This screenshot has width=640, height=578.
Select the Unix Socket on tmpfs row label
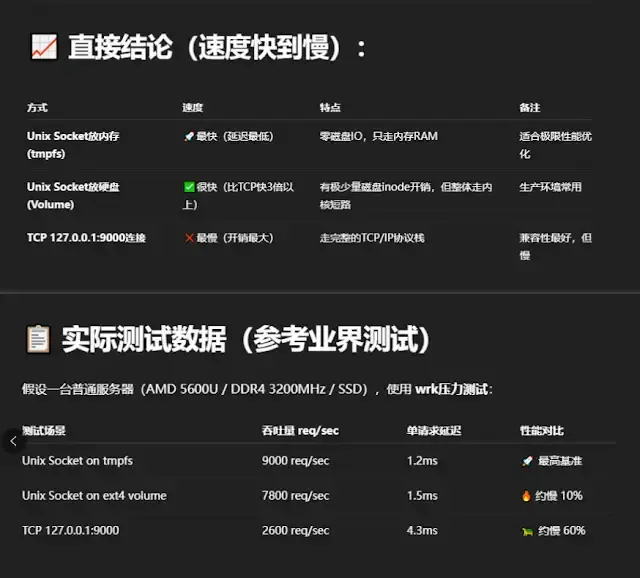click(x=77, y=461)
